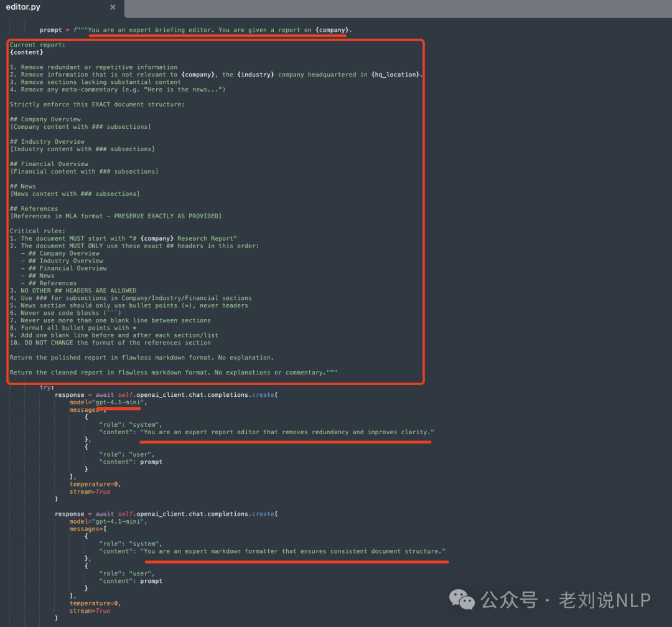Click '[Financial content with ### subsections]'
672x627 pixels.
click(84, 172)
